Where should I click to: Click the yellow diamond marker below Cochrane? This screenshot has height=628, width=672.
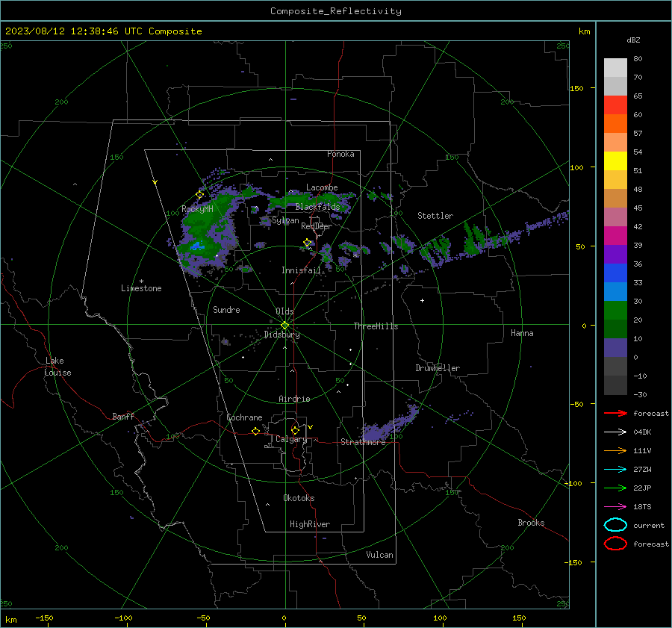click(256, 432)
